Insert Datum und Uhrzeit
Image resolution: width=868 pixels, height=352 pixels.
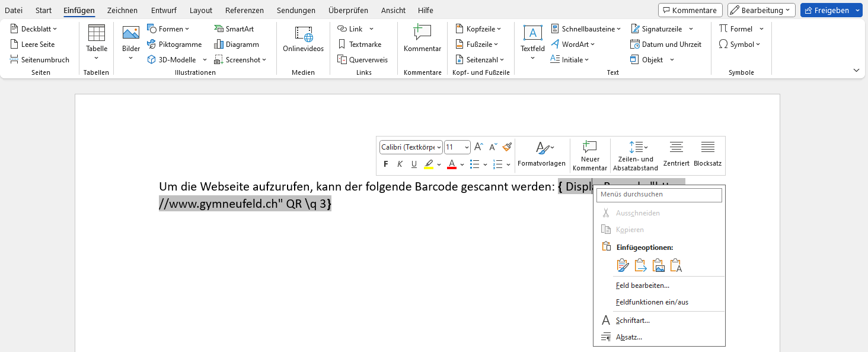point(666,44)
